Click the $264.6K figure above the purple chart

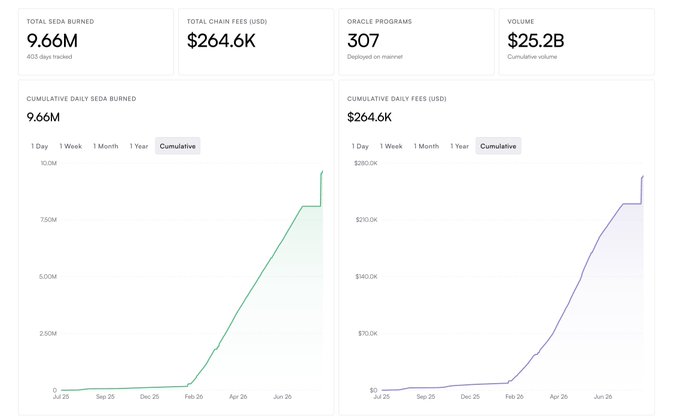369,117
